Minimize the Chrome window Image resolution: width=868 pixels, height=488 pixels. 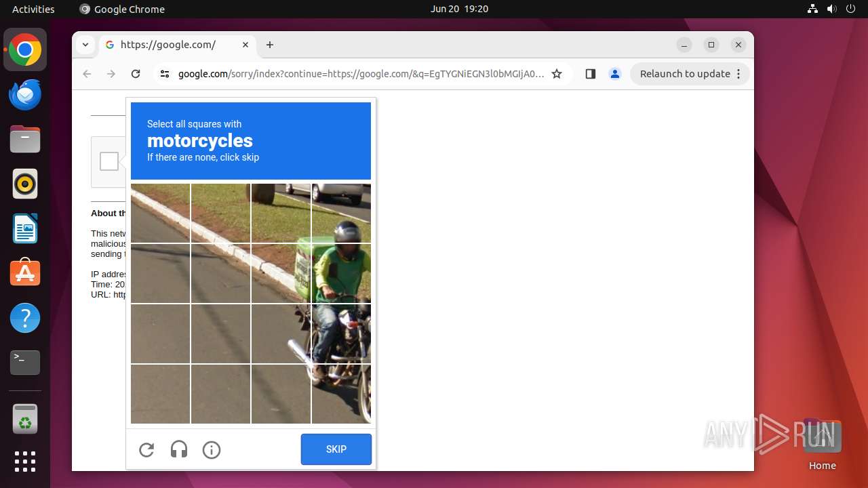[x=684, y=45]
